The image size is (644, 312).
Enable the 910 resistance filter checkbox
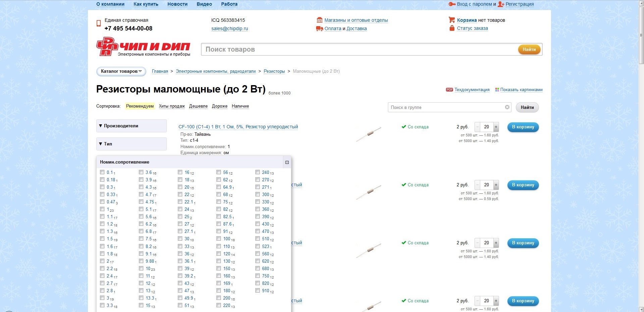click(x=258, y=291)
